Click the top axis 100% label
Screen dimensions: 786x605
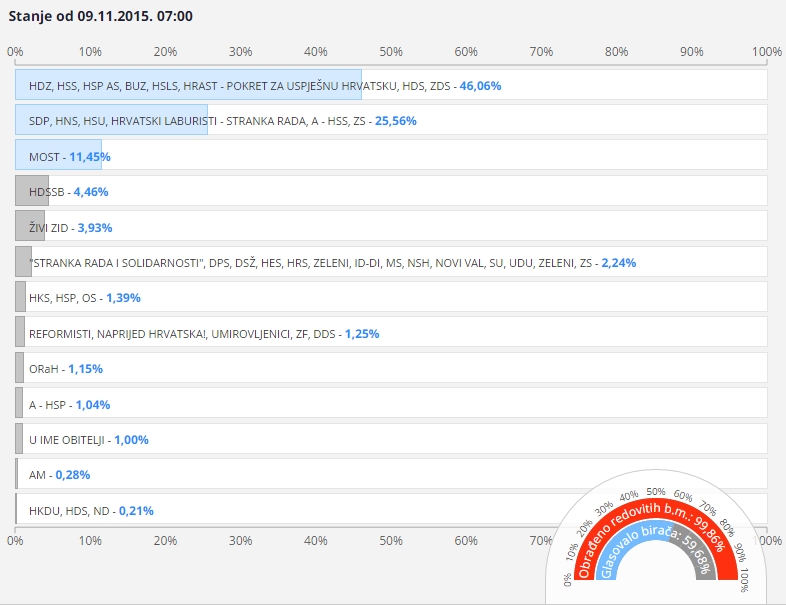pos(767,52)
